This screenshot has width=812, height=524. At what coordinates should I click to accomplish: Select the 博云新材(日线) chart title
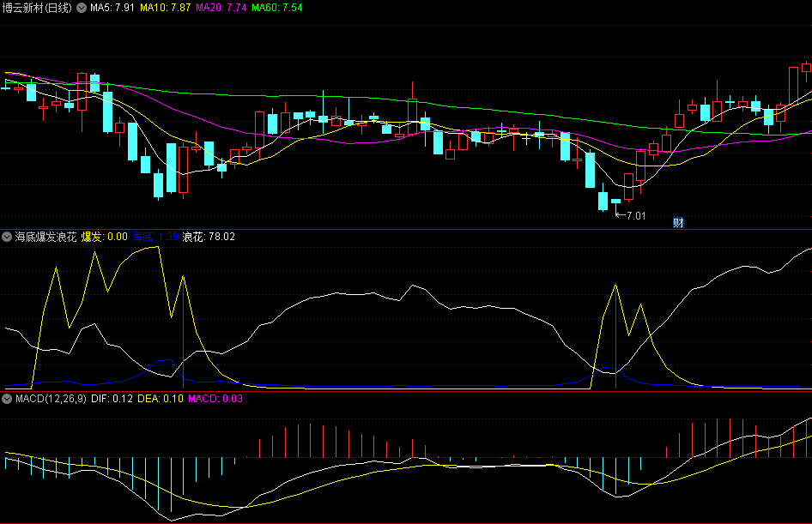(37, 8)
